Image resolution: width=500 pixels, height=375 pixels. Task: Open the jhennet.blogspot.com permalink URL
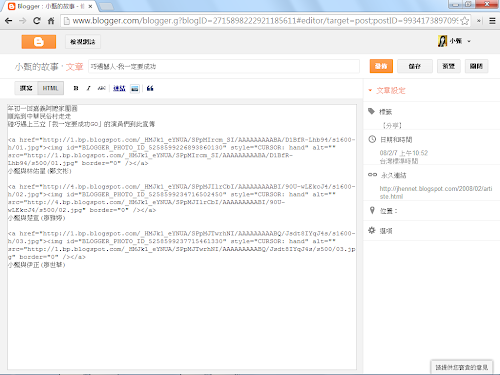point(436,192)
